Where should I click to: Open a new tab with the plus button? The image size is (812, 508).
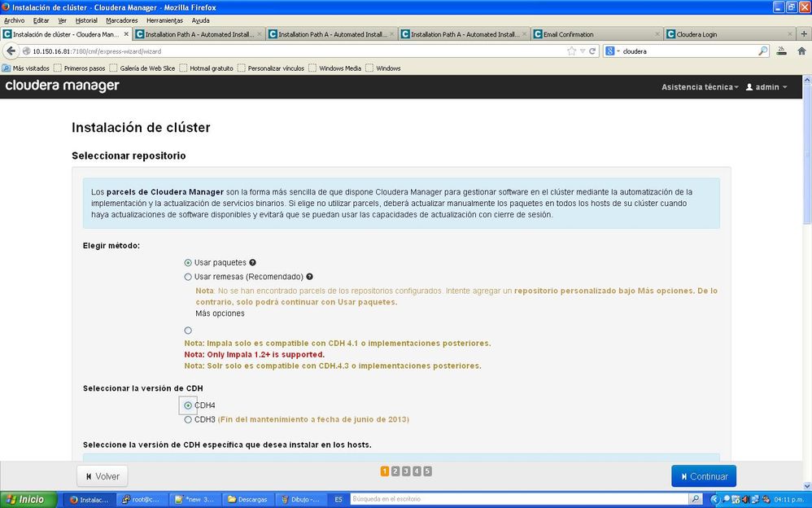tap(804, 34)
